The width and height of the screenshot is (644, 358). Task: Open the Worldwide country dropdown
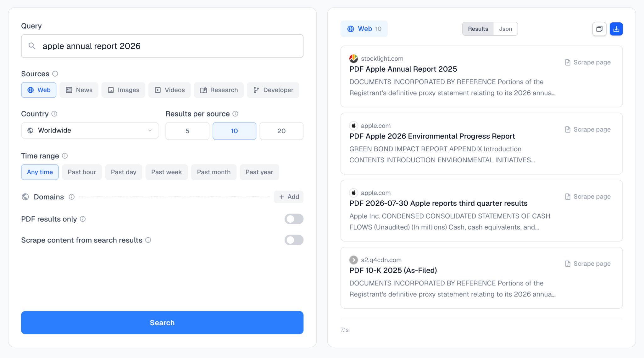point(90,131)
